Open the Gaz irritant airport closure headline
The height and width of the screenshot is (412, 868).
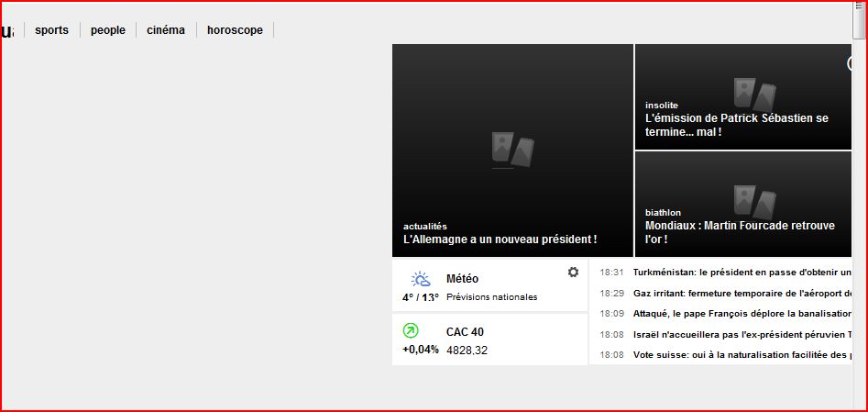pos(742,294)
